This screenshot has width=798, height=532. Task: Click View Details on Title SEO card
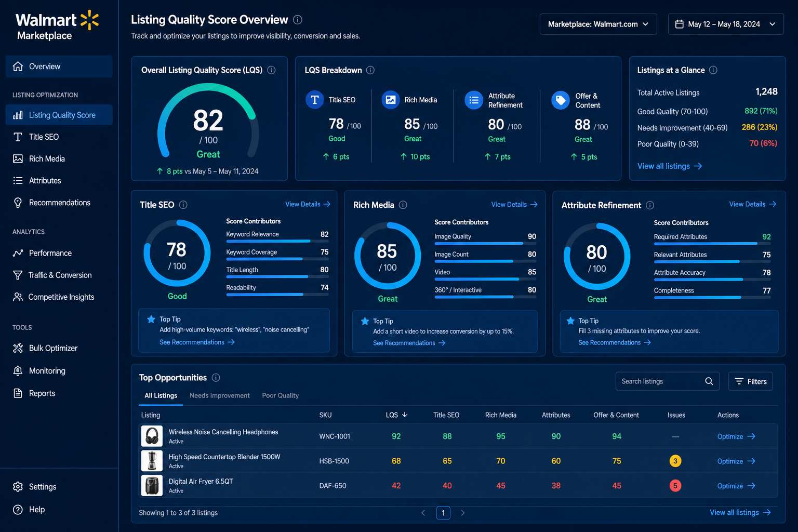[x=308, y=204]
